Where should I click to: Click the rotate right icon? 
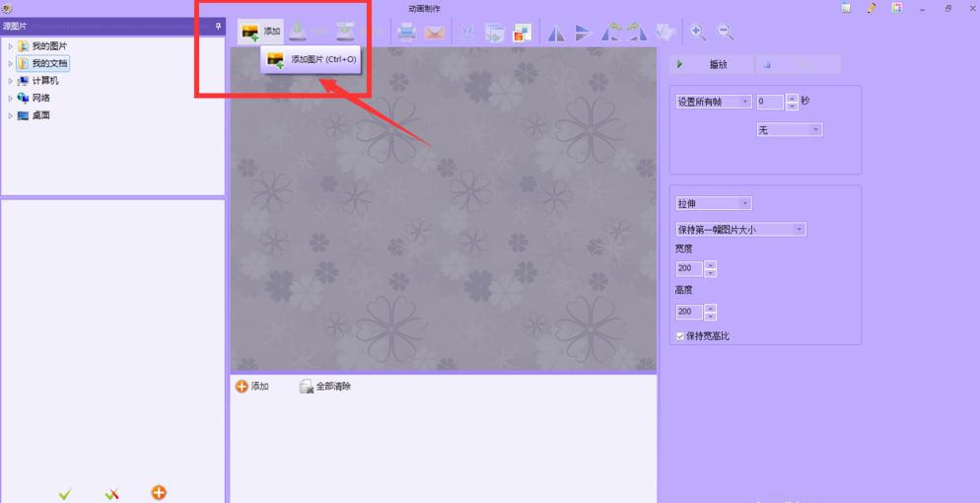(638, 32)
